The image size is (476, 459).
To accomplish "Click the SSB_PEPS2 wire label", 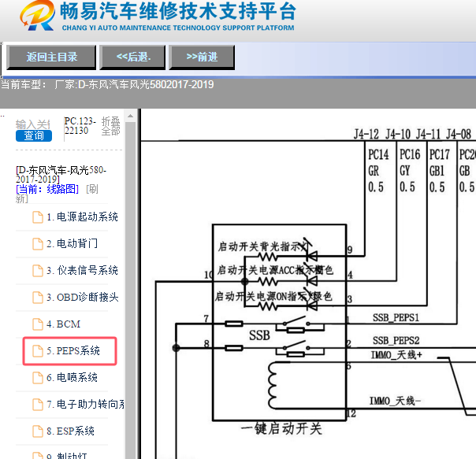I will point(396,340).
